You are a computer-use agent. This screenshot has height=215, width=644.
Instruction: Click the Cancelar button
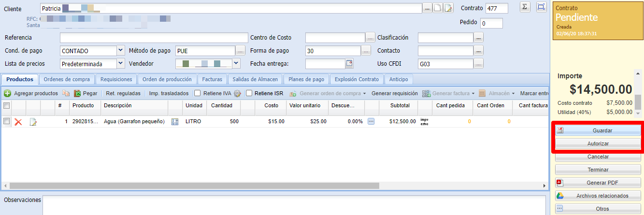coord(598,157)
